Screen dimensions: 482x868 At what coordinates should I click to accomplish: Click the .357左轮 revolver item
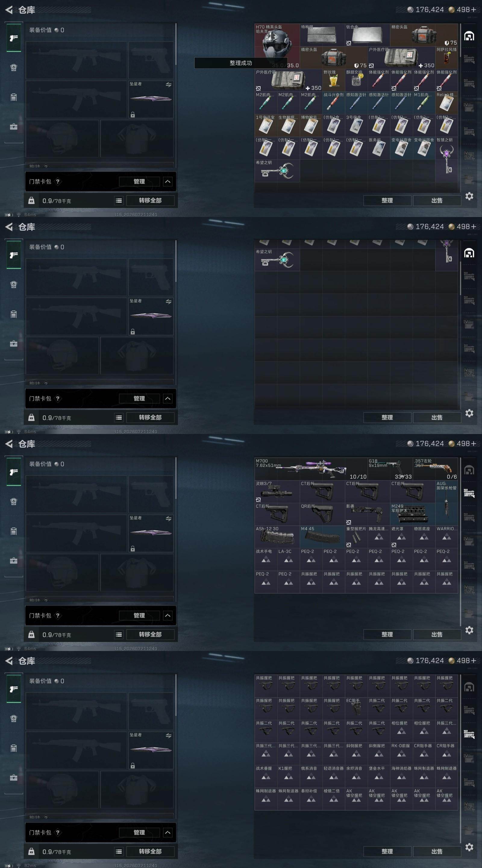[x=435, y=469]
